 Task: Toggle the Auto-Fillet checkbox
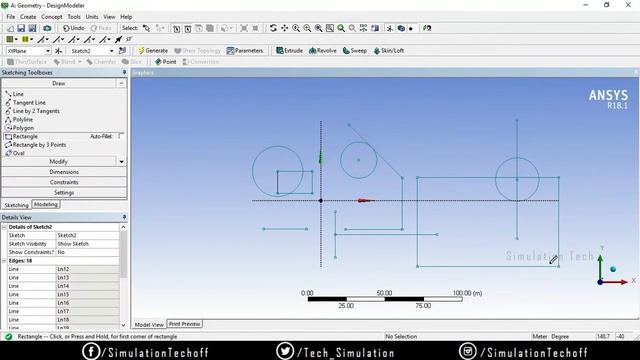[x=121, y=136]
